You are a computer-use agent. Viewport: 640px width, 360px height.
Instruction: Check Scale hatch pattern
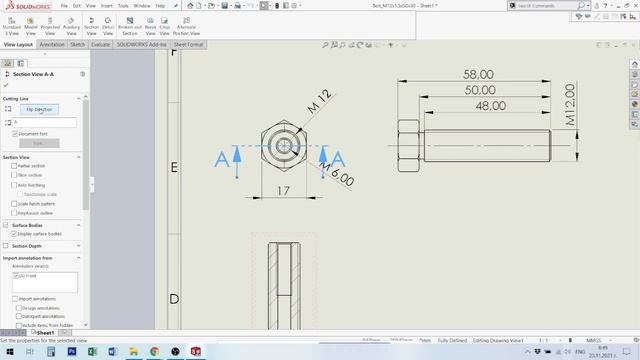tap(14, 204)
